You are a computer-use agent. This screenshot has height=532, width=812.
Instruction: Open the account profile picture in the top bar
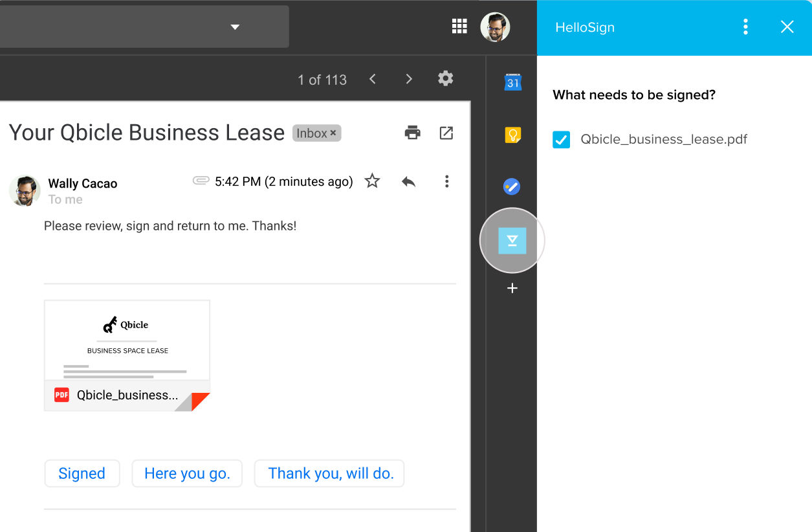pos(495,27)
